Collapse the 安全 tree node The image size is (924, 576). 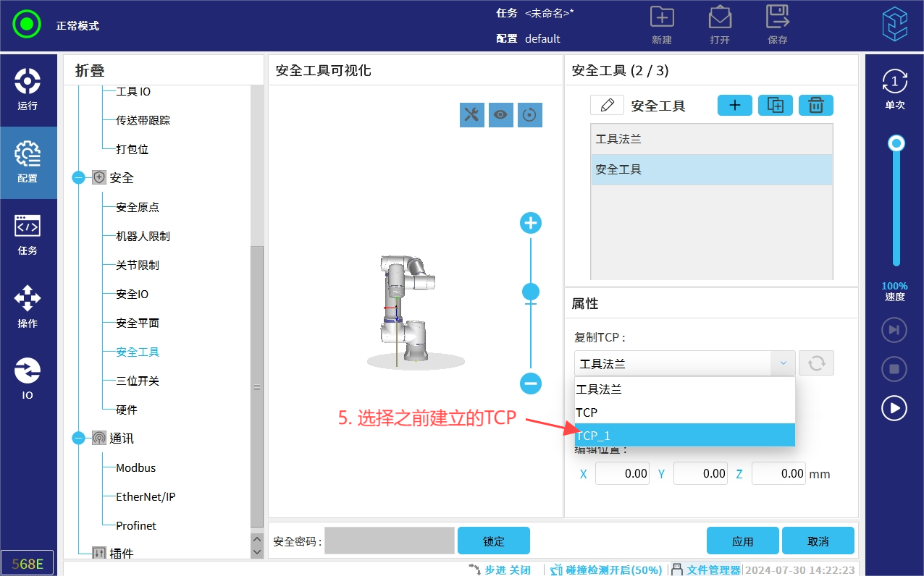click(x=79, y=178)
